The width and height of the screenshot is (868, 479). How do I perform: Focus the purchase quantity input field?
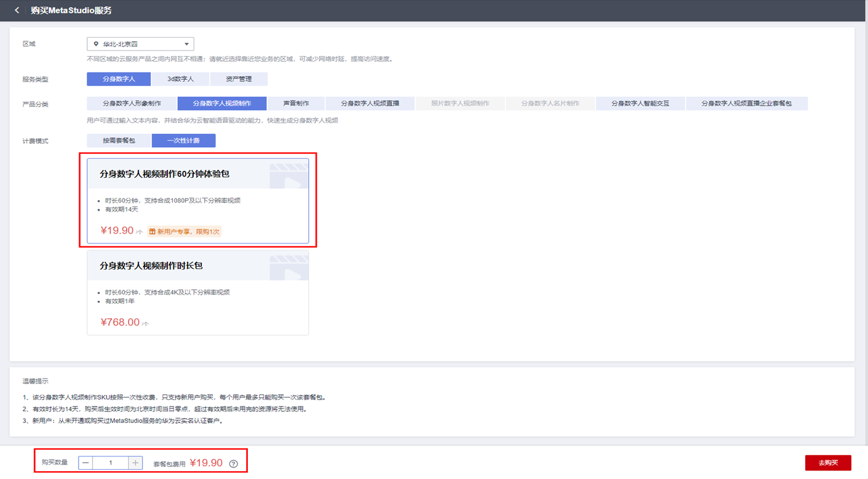(110, 463)
